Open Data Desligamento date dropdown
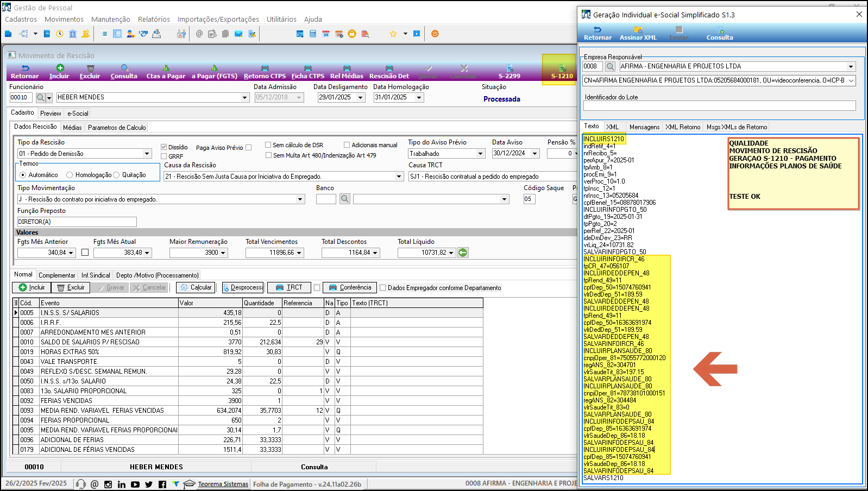 coord(361,98)
